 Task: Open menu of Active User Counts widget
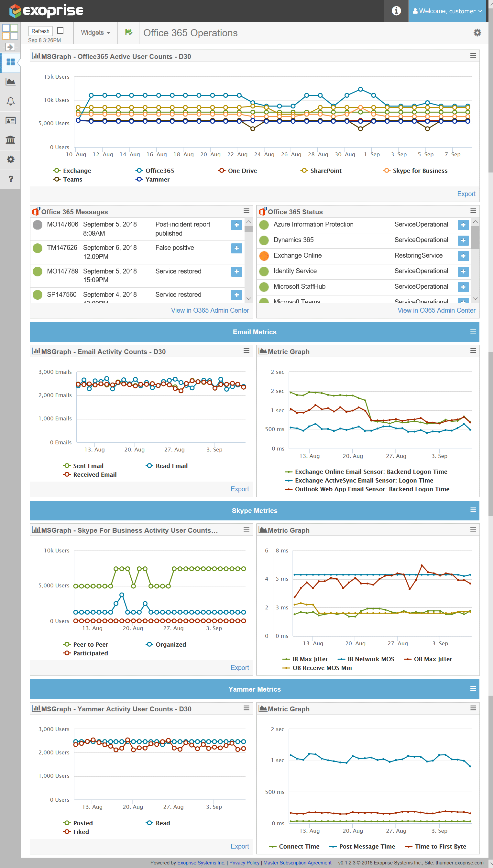click(x=473, y=56)
